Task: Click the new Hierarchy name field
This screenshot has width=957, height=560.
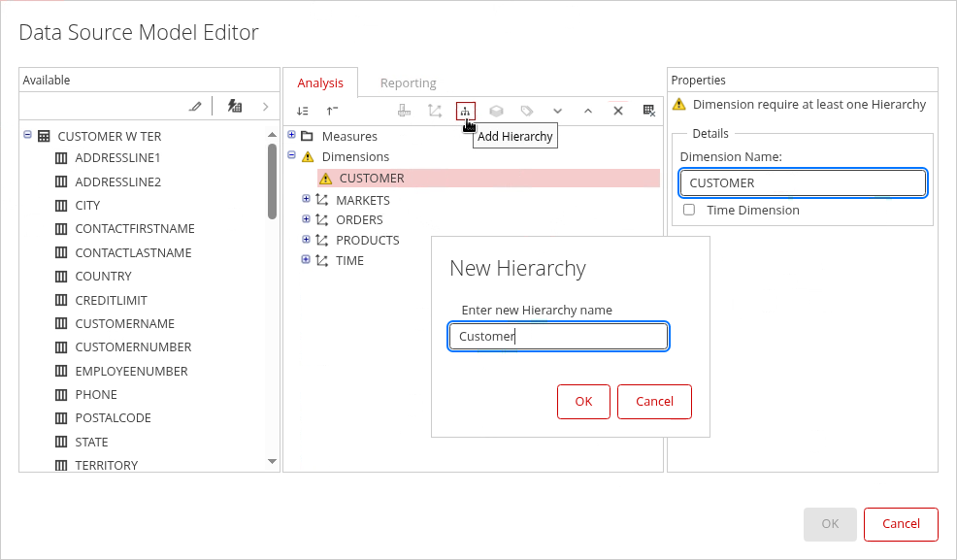Action: tap(558, 337)
